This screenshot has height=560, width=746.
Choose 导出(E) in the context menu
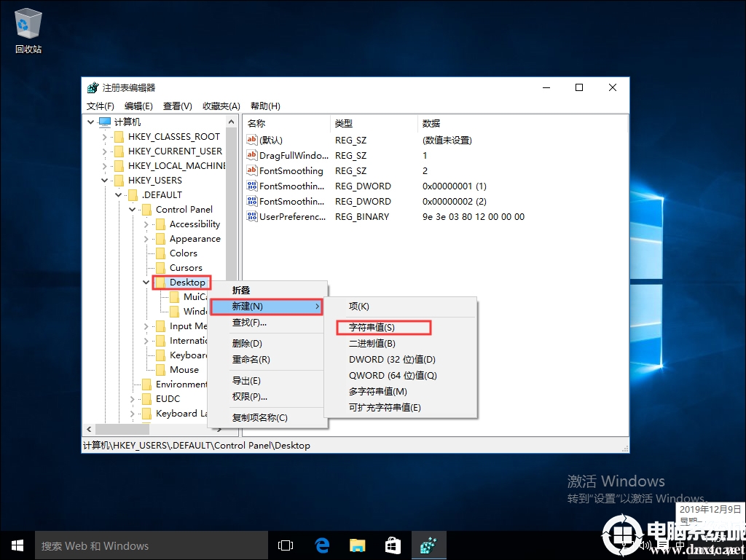tap(268, 380)
